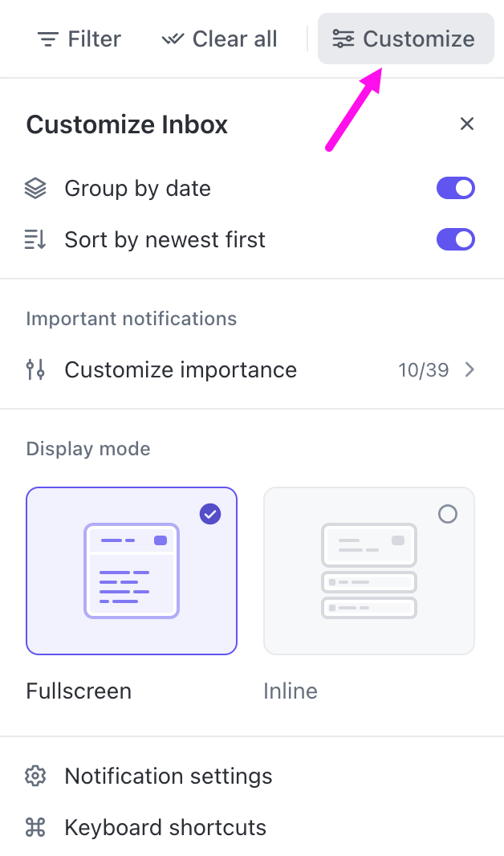Open the 10/39 importance count

tap(423, 370)
